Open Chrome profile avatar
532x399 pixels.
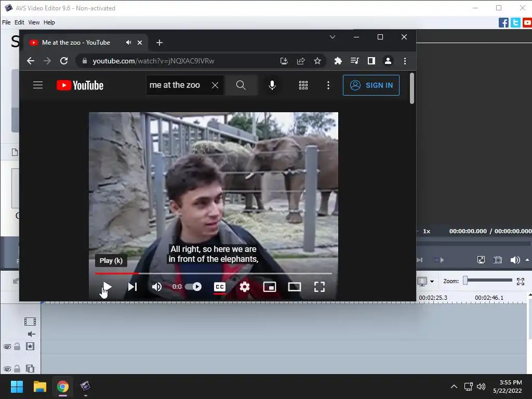[x=388, y=61]
